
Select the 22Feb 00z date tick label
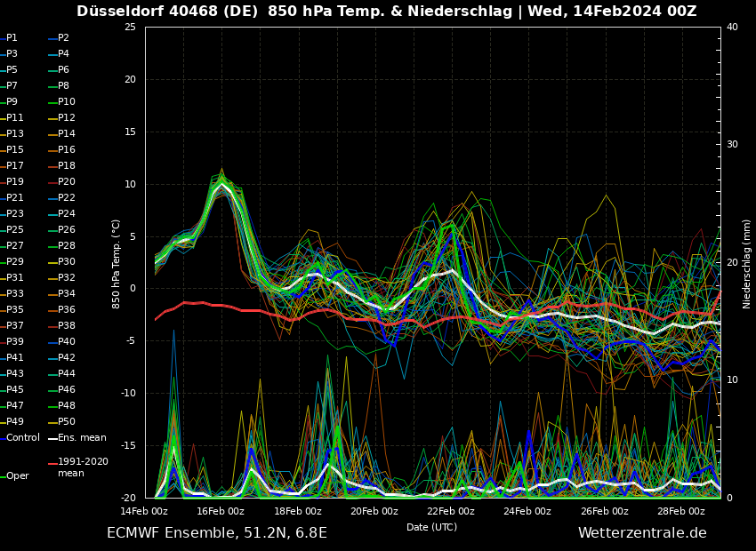[x=451, y=511]
